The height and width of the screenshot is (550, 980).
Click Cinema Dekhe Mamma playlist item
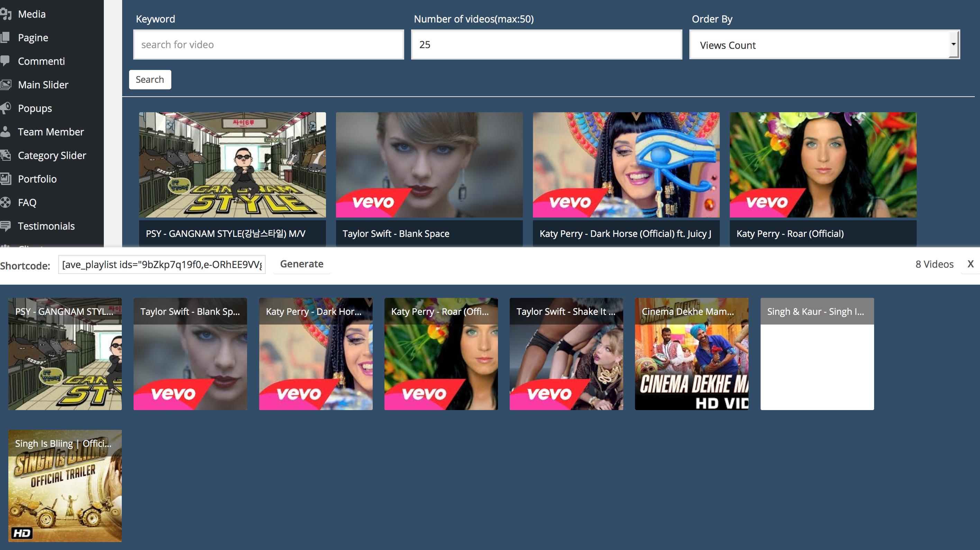[692, 354]
